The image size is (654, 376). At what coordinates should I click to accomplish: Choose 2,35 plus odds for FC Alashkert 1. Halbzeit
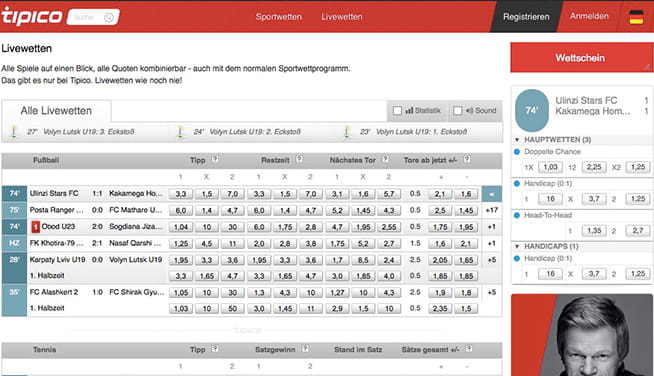click(x=440, y=308)
